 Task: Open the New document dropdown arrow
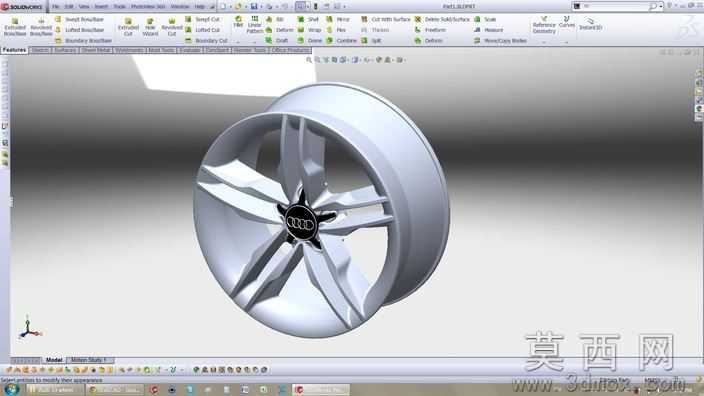230,6
